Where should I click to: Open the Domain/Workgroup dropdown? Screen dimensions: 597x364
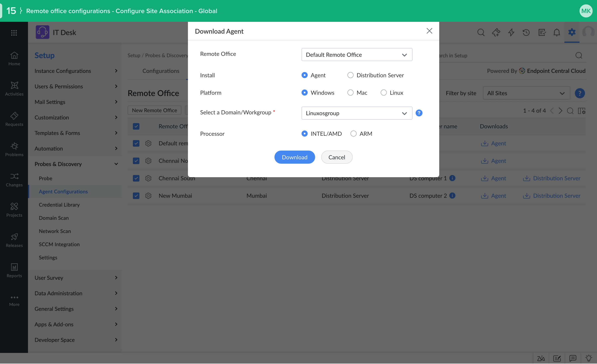coord(357,113)
